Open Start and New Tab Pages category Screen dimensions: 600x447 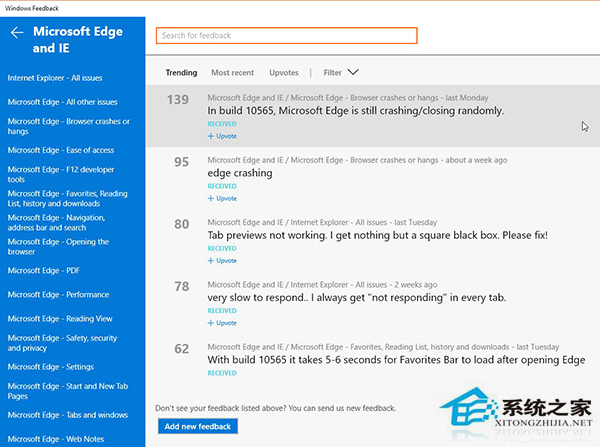[x=68, y=392]
